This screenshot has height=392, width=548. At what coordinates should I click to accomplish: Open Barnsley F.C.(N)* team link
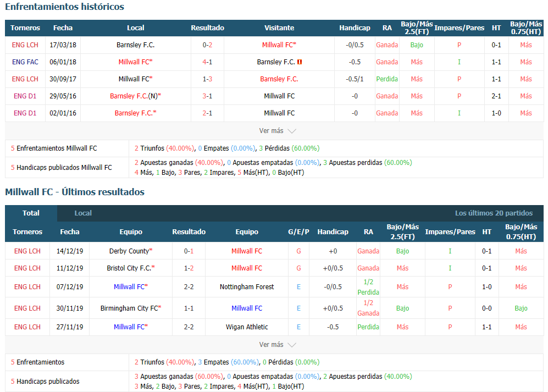tap(136, 96)
